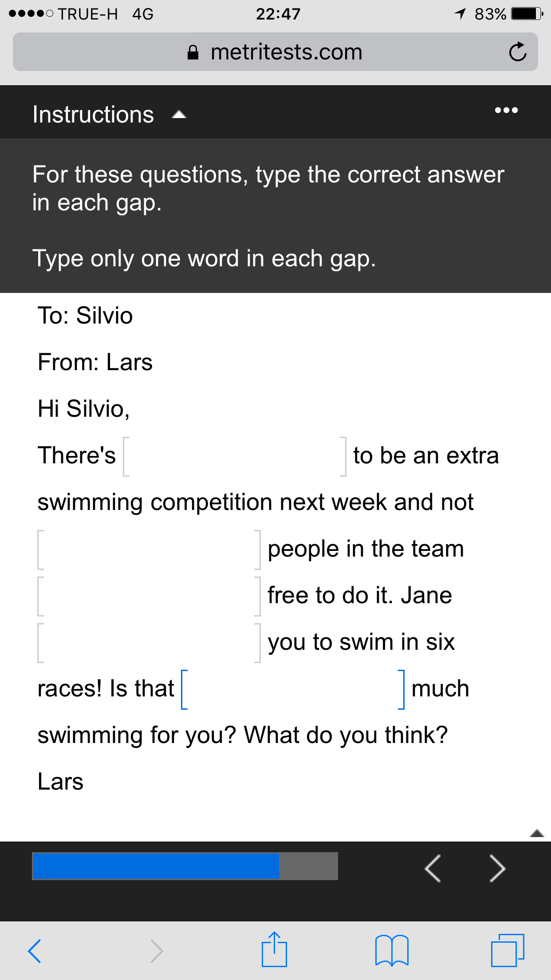
Task: Click the gap after "Is that"
Action: point(293,689)
